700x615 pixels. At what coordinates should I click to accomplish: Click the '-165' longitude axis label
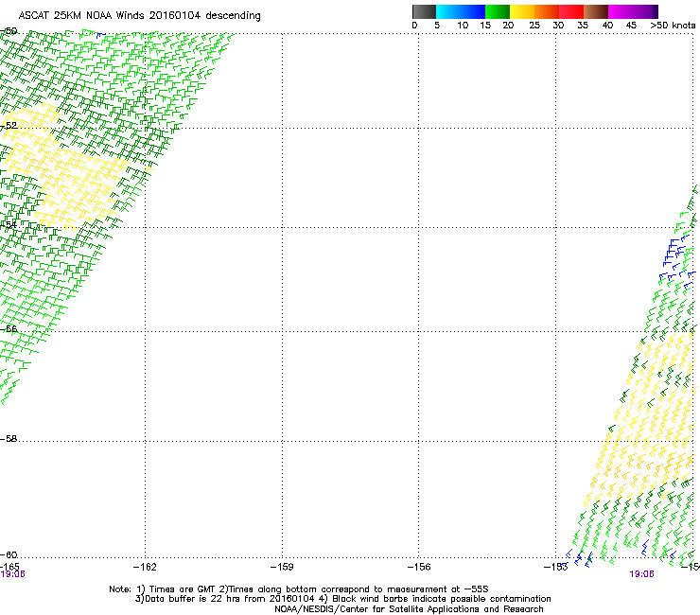coord(9,567)
